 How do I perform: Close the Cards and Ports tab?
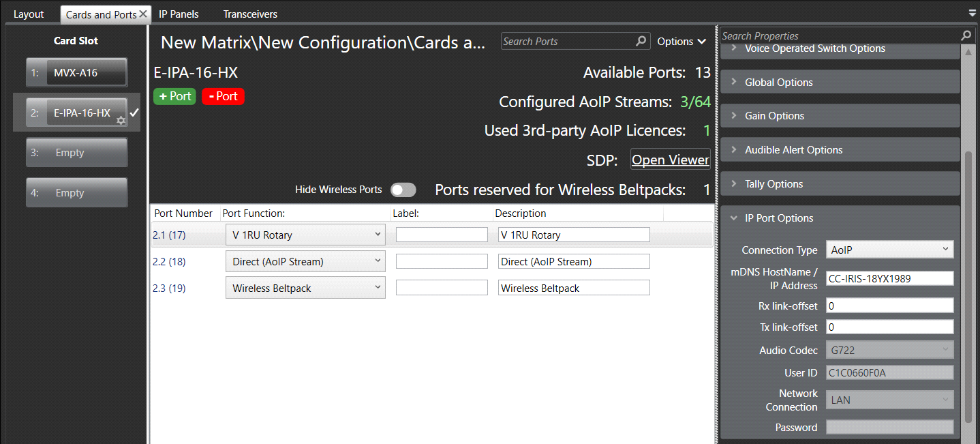143,14
